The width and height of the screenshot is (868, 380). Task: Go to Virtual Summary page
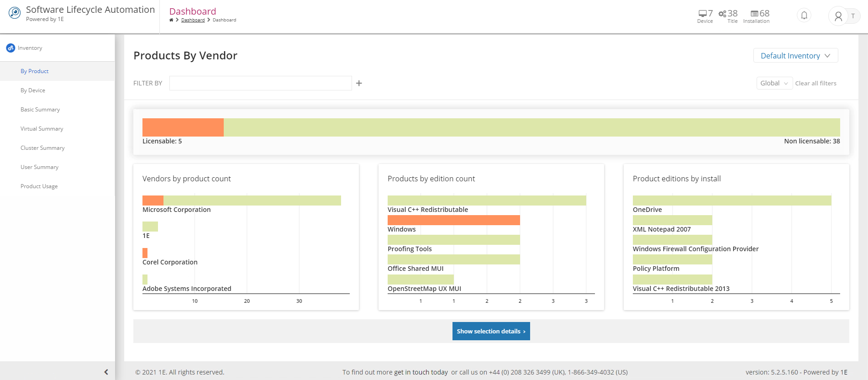[x=42, y=129]
